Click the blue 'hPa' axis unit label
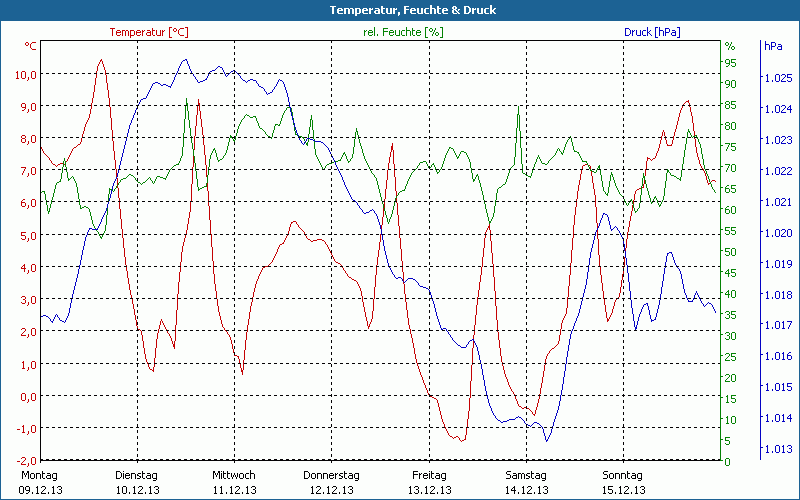This screenshot has width=800, height=500. [x=773, y=46]
